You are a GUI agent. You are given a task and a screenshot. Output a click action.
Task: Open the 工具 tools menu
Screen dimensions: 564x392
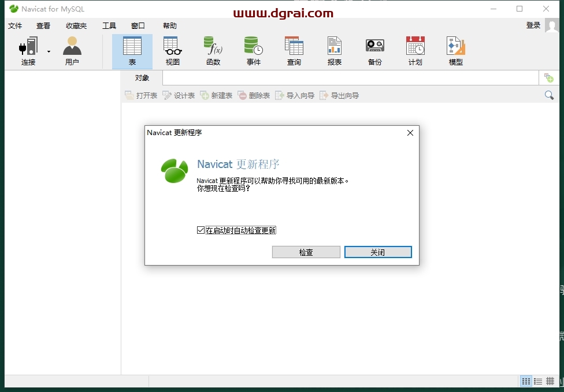pos(109,25)
